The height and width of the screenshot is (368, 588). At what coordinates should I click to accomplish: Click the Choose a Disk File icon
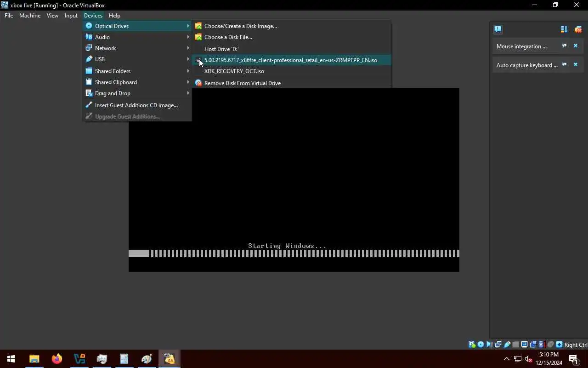[198, 37]
